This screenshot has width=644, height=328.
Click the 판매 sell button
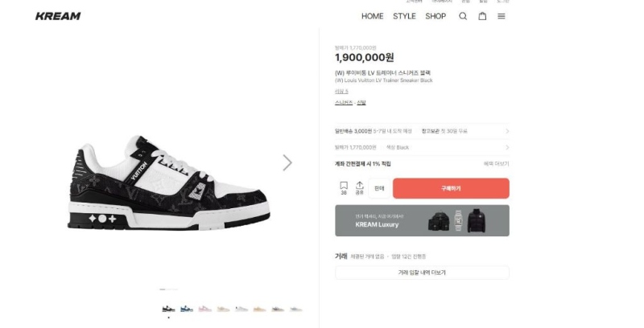pos(380,188)
